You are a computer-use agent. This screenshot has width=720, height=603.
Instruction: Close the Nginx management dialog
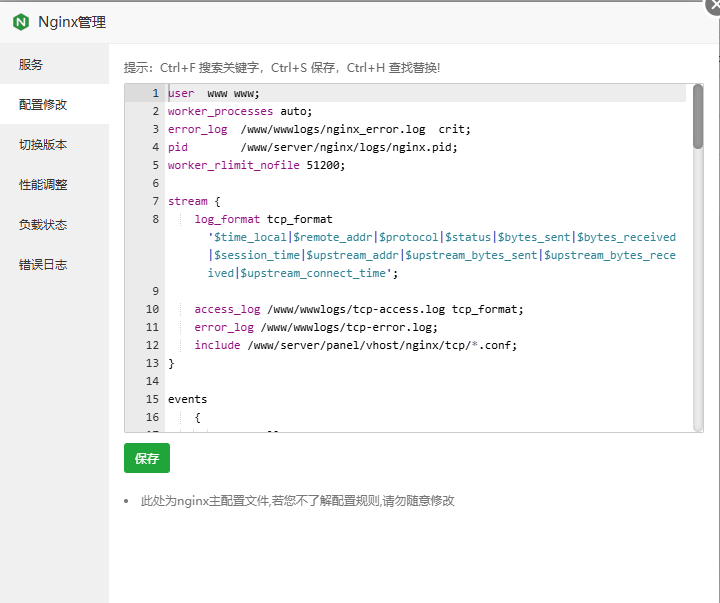[x=714, y=6]
